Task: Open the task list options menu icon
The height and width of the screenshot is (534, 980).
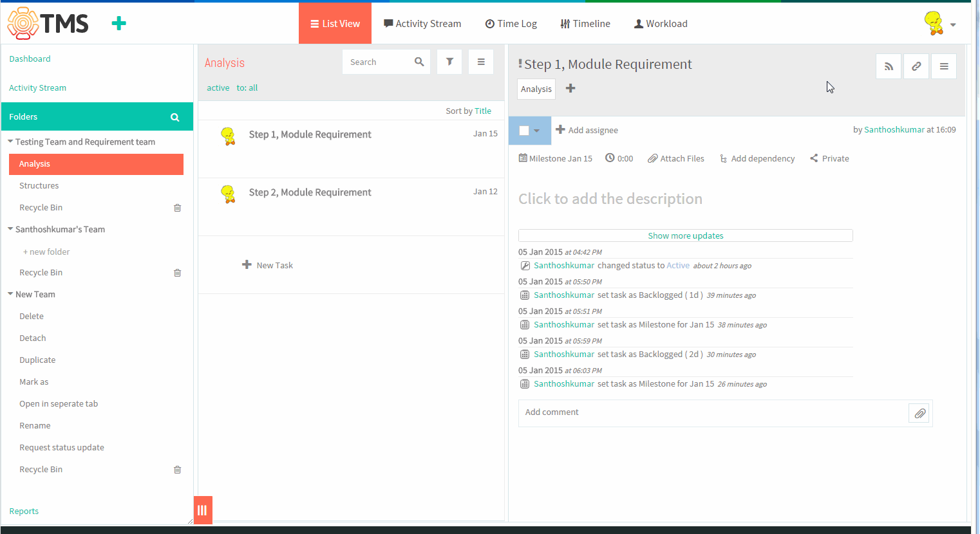Action: point(481,62)
